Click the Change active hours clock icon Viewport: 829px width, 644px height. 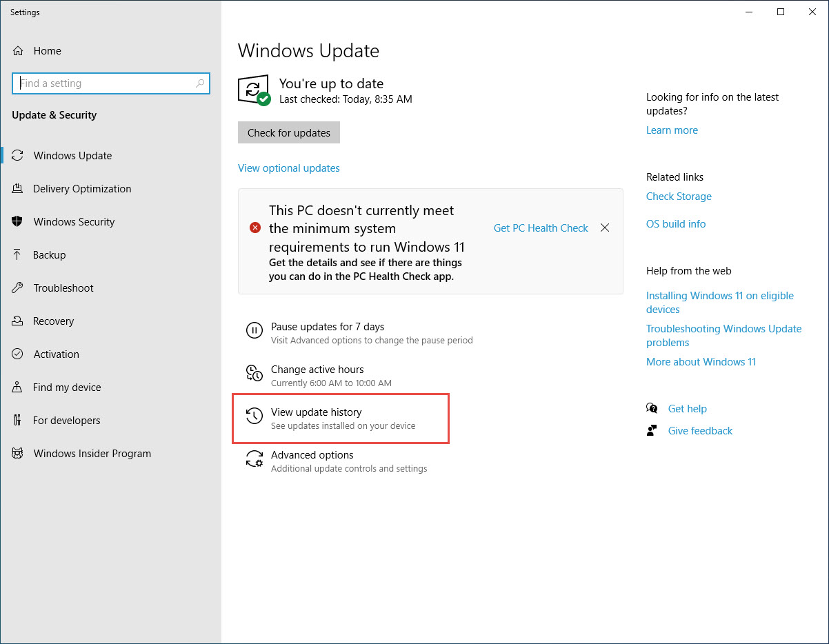(254, 374)
